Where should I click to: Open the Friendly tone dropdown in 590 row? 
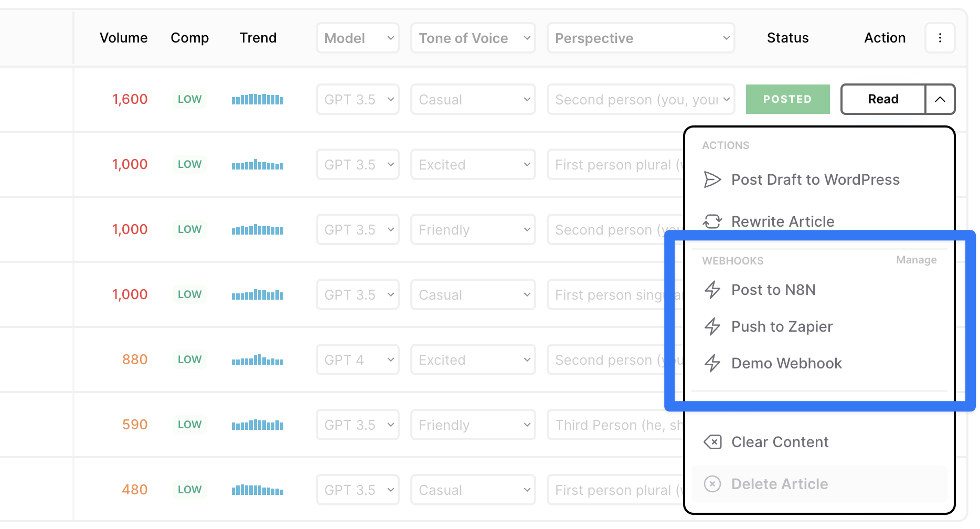[x=473, y=425]
